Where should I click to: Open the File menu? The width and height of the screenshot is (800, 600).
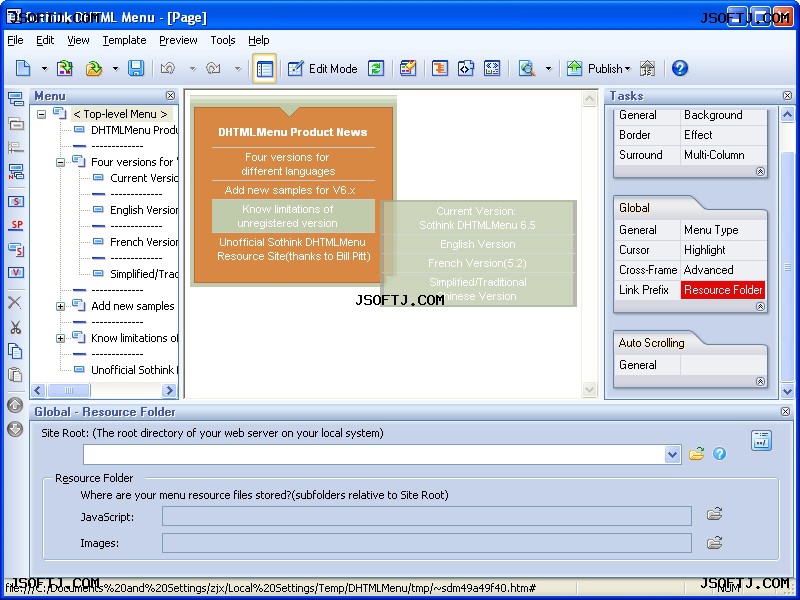15,40
